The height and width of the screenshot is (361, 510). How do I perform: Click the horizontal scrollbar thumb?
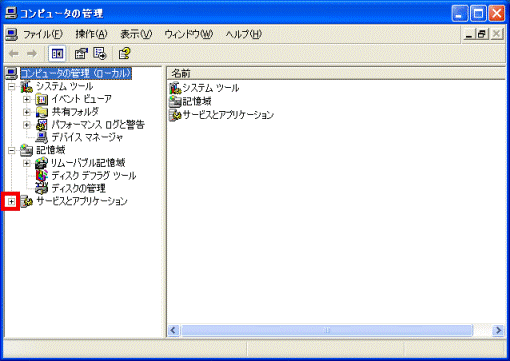coord(327,330)
